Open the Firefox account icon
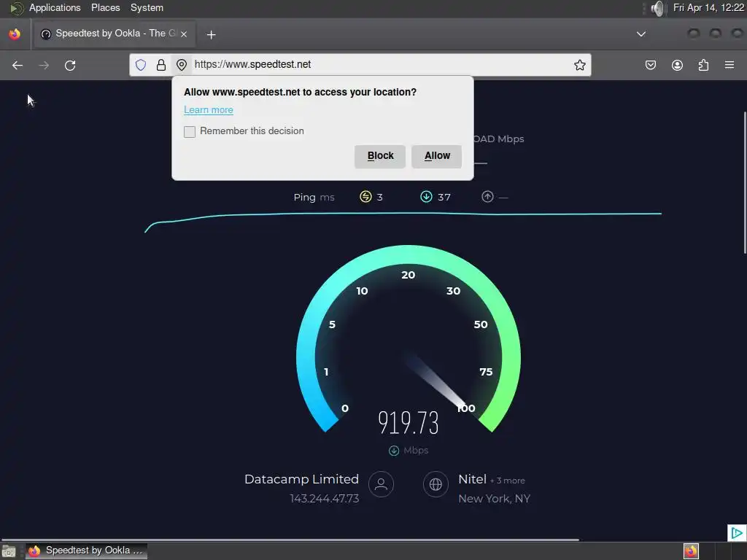The image size is (747, 560). click(677, 65)
